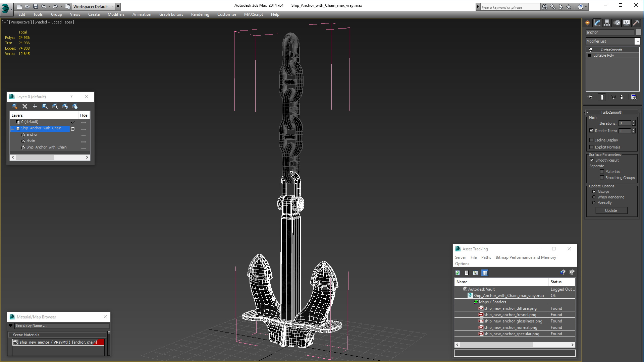The height and width of the screenshot is (362, 644).
Task: Enable Separate by Materials checkbox
Action: pyautogui.click(x=602, y=172)
